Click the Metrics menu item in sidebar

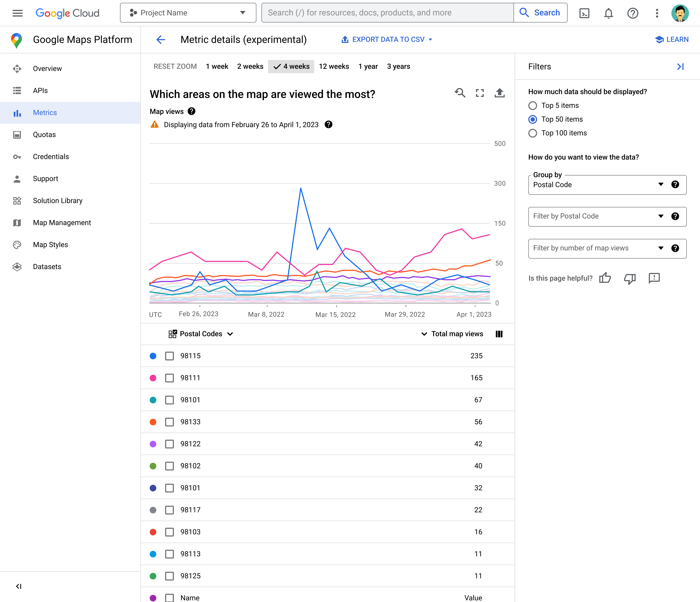point(45,113)
